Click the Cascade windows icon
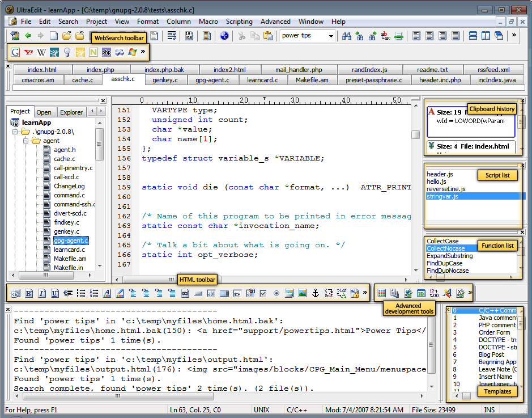This screenshot has width=532, height=418. [499, 36]
